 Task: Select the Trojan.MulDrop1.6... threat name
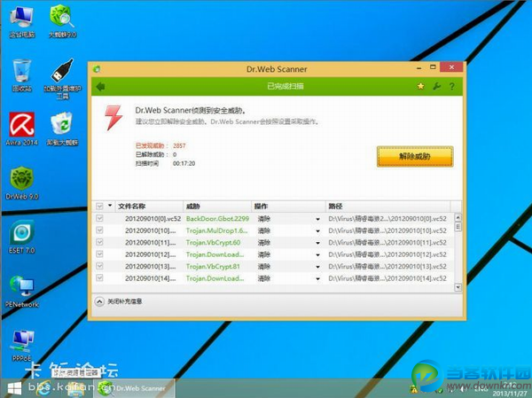click(x=217, y=230)
